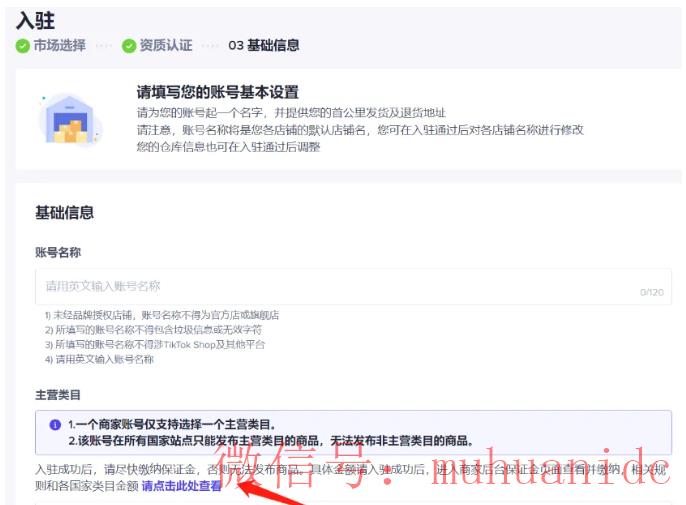Click rule 2 about 垃圾信息或无效字符

(x=153, y=330)
